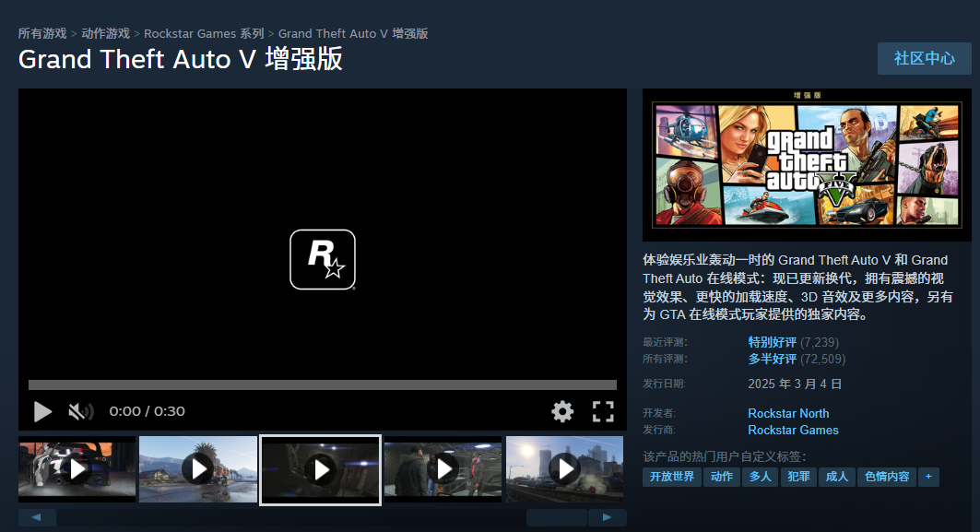
Task: Click the play overlay on the last thumbnail
Action: point(564,469)
